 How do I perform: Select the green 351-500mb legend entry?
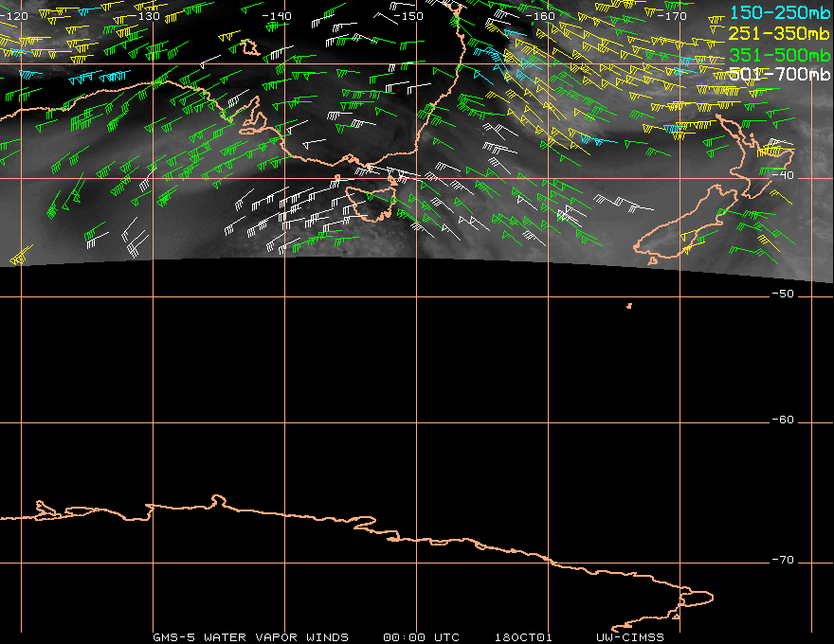point(775,55)
